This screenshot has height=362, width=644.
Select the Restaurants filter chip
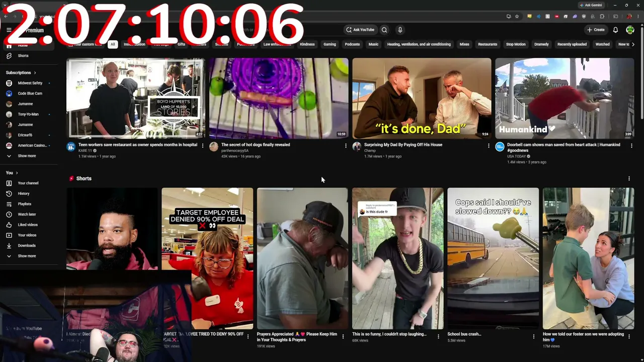coord(488,44)
